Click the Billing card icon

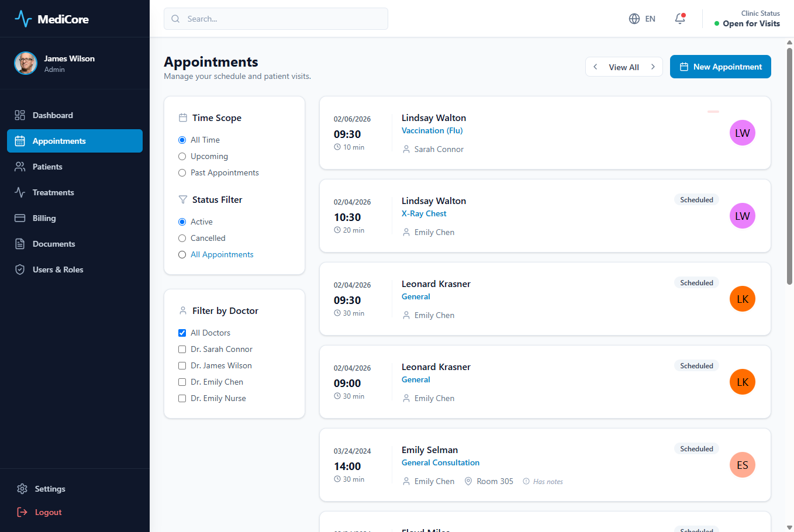point(20,218)
